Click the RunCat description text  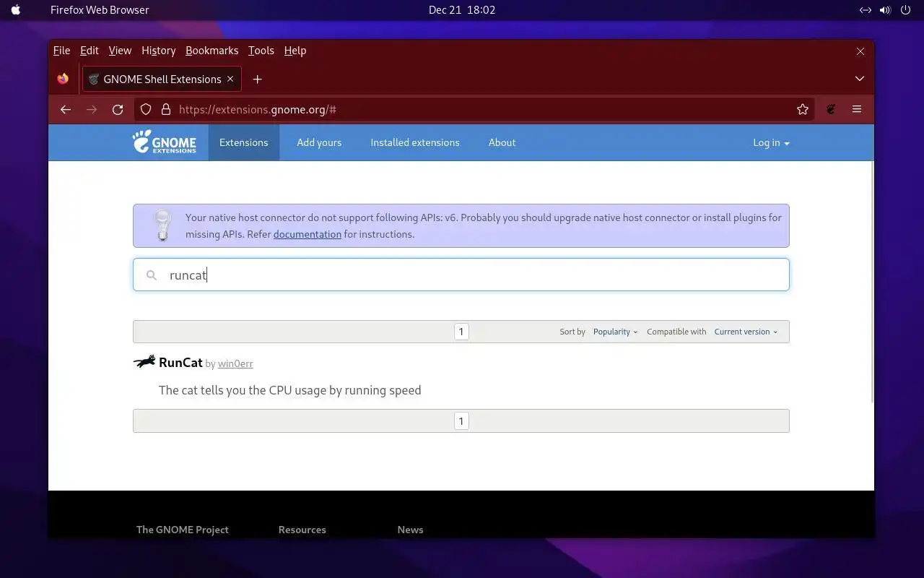290,390
